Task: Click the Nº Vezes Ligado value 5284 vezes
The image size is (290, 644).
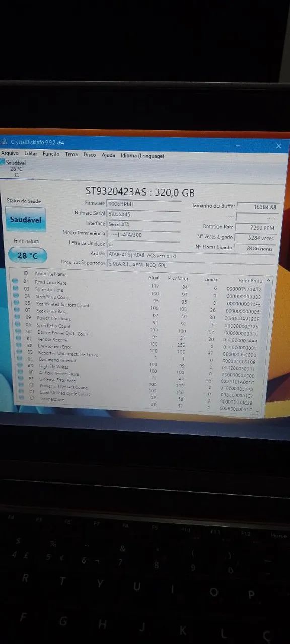Action: tap(256, 238)
